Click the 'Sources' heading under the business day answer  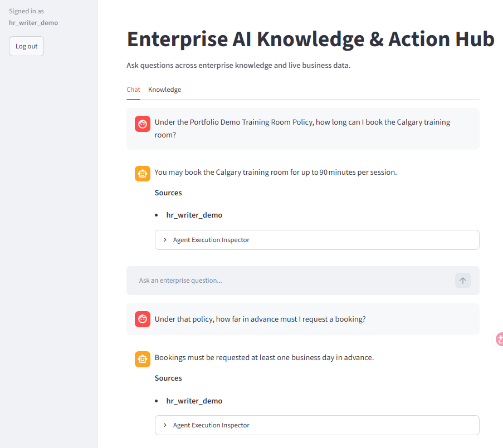point(168,378)
